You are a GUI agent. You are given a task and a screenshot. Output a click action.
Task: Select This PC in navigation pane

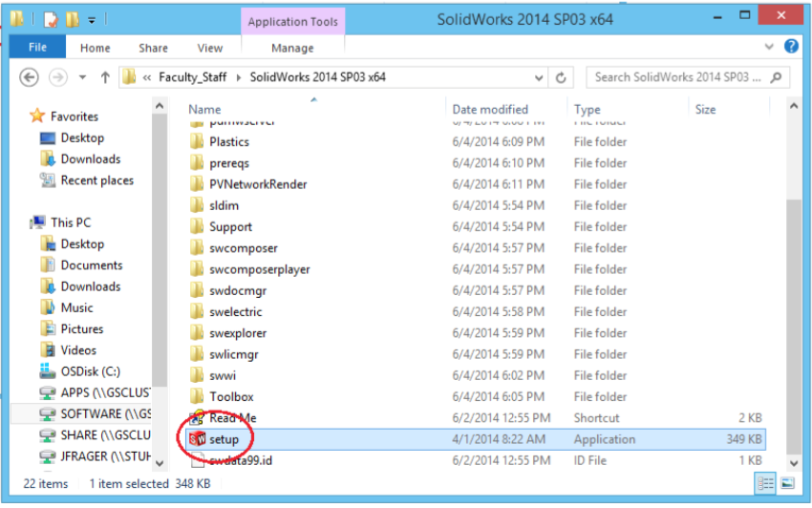pyautogui.click(x=71, y=222)
